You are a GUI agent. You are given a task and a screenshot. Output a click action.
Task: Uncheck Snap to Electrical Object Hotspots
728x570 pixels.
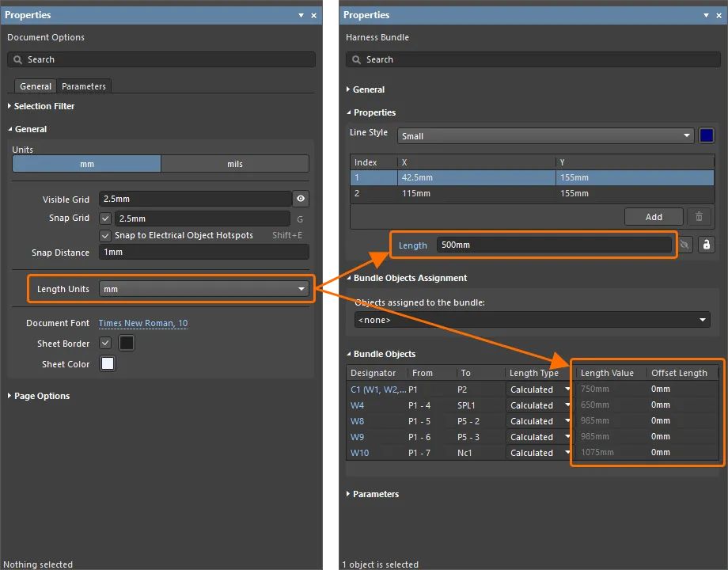point(106,235)
